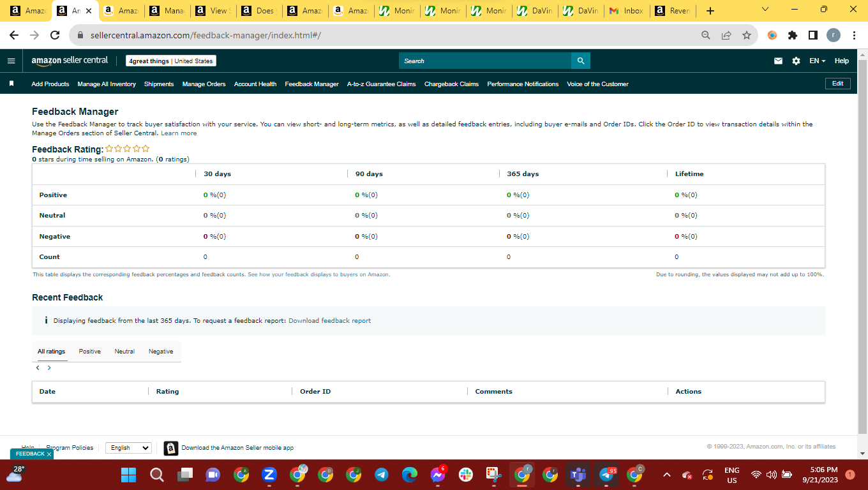Switch to the Positive feedback tab
868x490 pixels.
coord(90,352)
